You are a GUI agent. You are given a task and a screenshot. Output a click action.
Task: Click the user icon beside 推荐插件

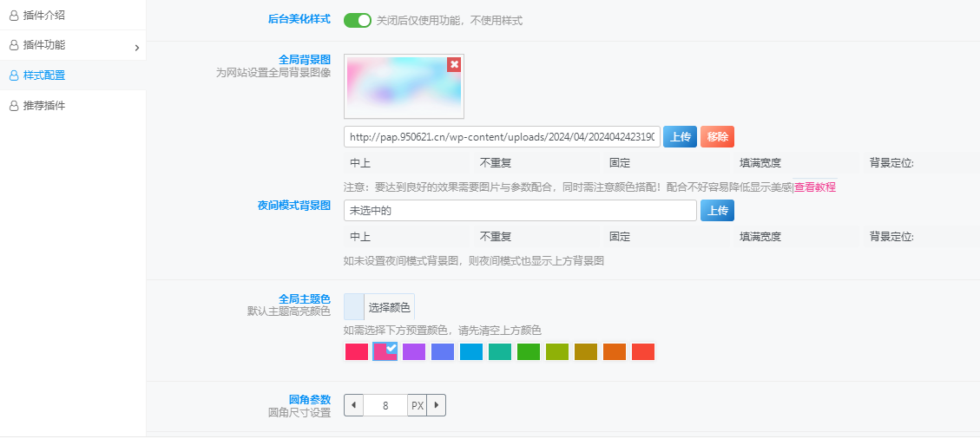[x=14, y=106]
